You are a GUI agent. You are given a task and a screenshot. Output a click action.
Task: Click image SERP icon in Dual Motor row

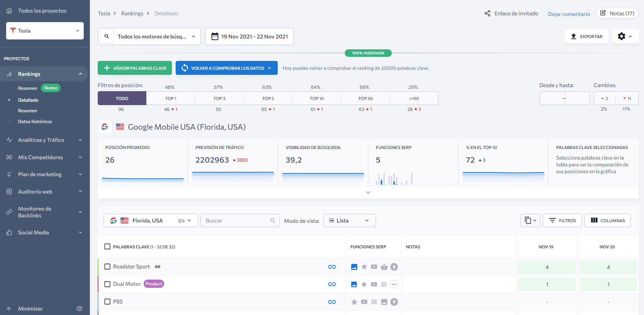point(354,284)
